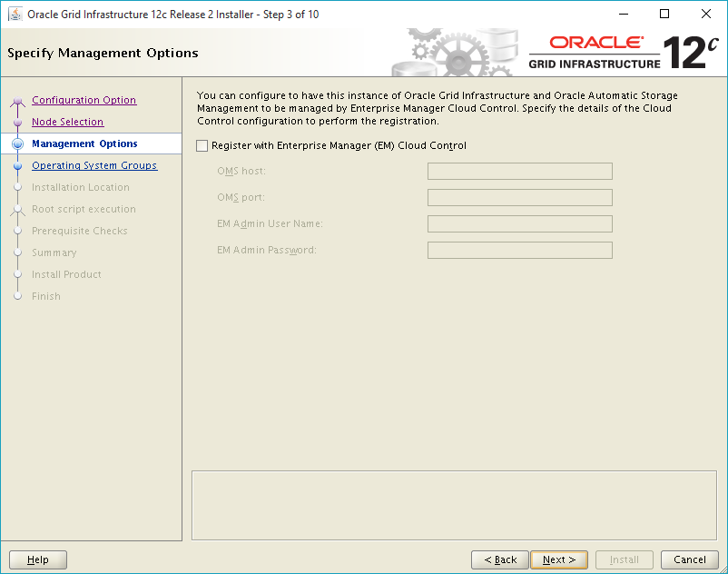Click the Next button
728x574 pixels.
pos(559,559)
